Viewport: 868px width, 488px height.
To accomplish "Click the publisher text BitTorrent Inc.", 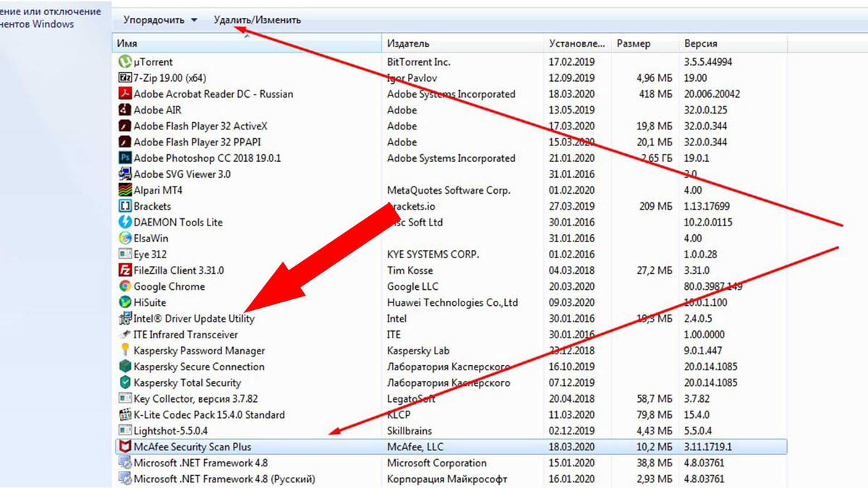I will point(419,62).
